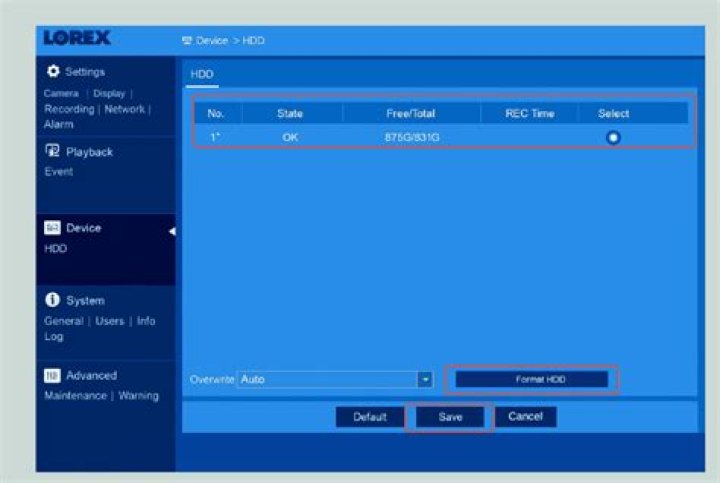Click the Device icon in sidebar
Screen dimensions: 720x483
pyautogui.click(x=53, y=228)
